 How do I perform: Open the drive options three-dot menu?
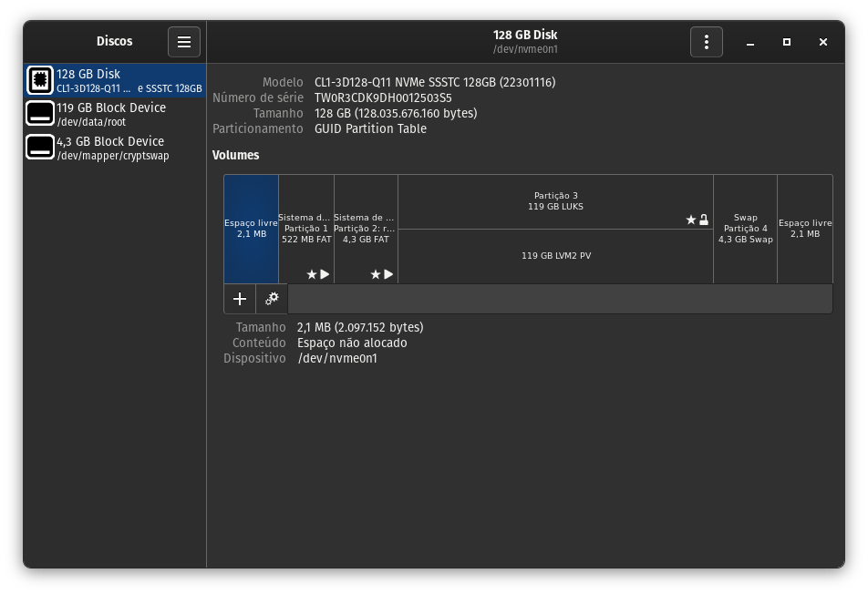click(706, 42)
